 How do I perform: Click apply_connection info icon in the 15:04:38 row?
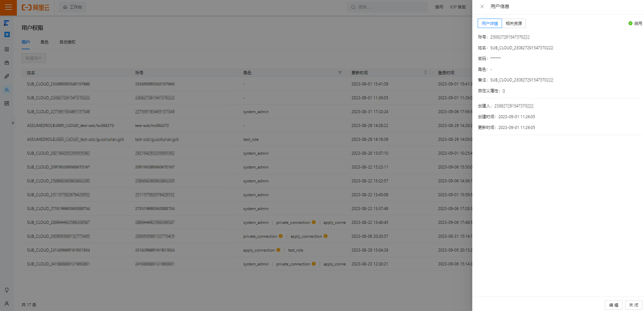278,250
